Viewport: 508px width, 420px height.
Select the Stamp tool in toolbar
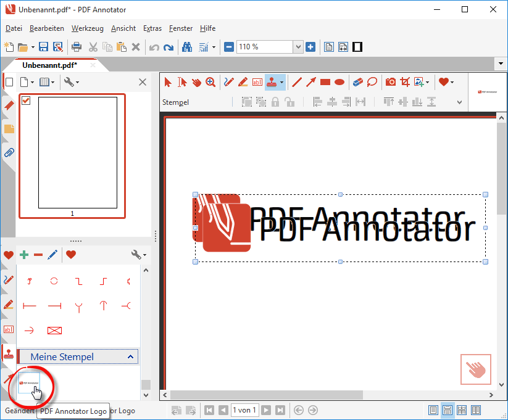(x=272, y=82)
